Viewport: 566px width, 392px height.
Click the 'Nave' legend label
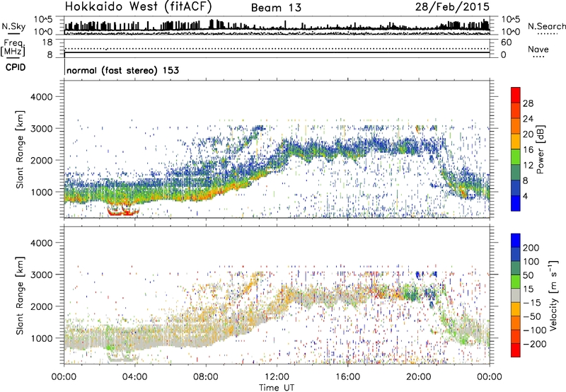pyautogui.click(x=538, y=50)
